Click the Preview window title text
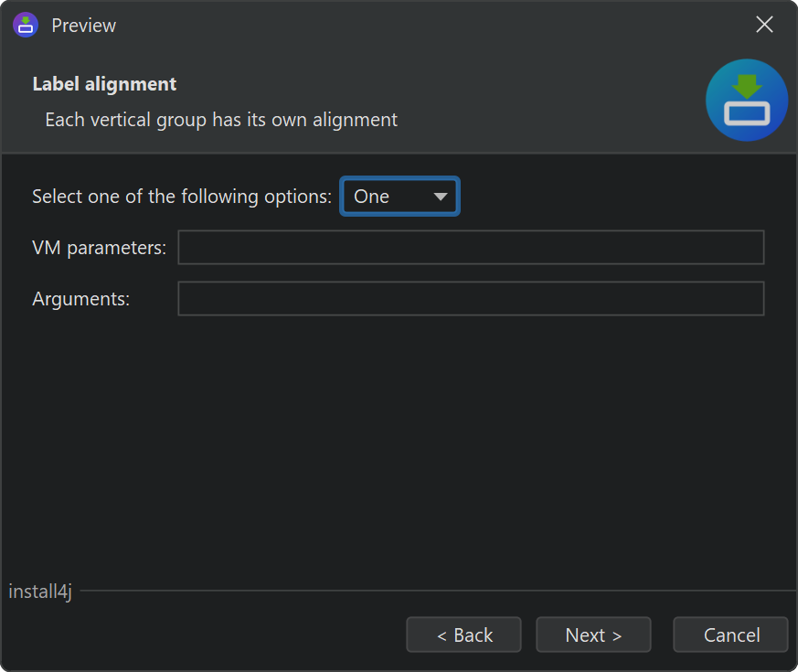 coord(83,26)
